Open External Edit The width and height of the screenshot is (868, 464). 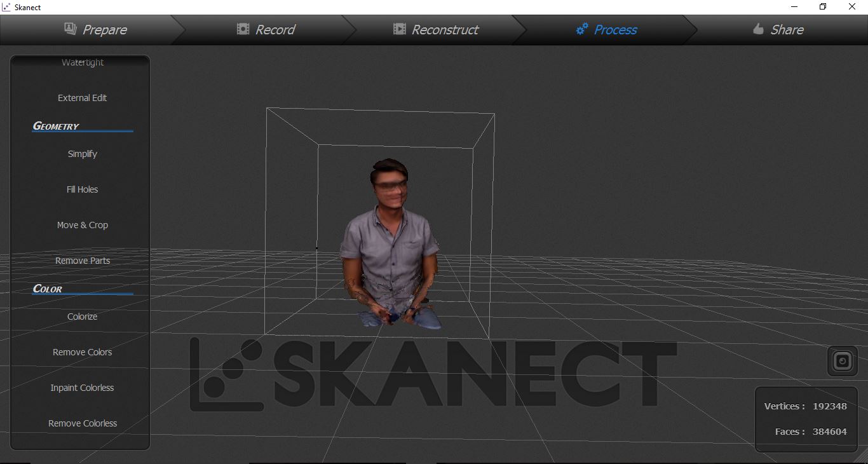tap(82, 98)
